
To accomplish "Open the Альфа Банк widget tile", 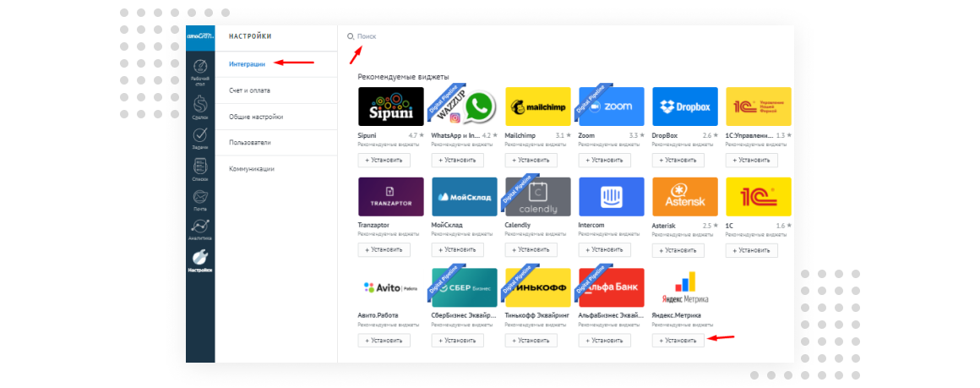I will (x=612, y=287).
